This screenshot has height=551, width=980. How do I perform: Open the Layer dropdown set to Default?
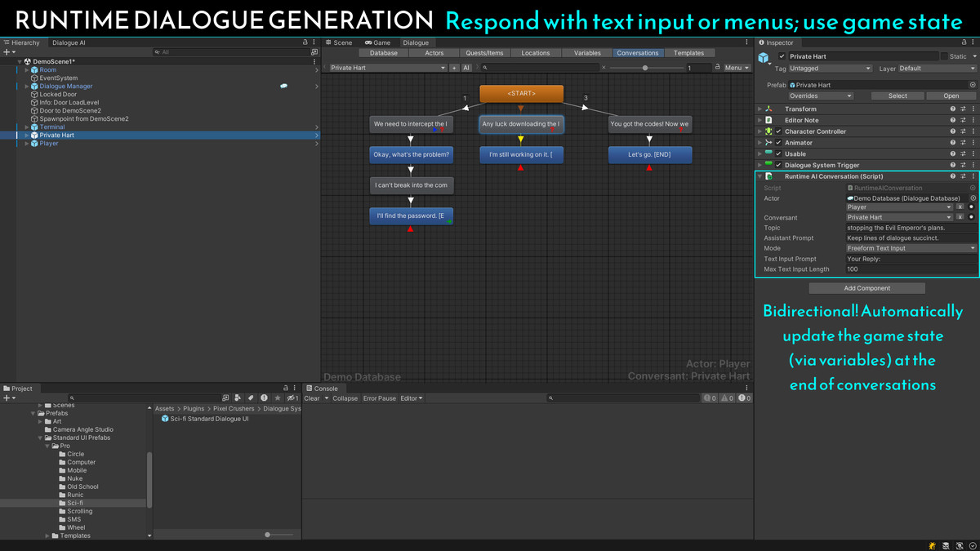[x=938, y=69]
